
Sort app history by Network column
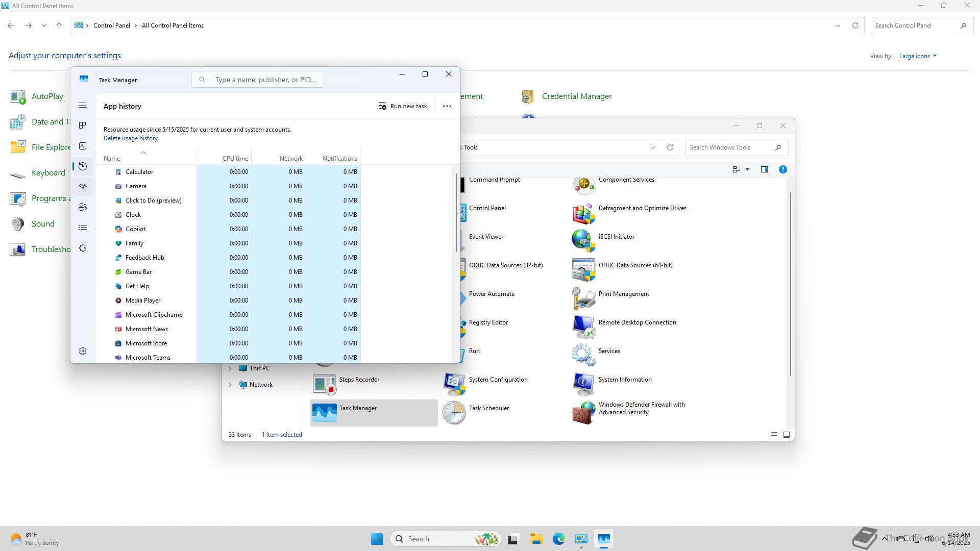(x=290, y=159)
